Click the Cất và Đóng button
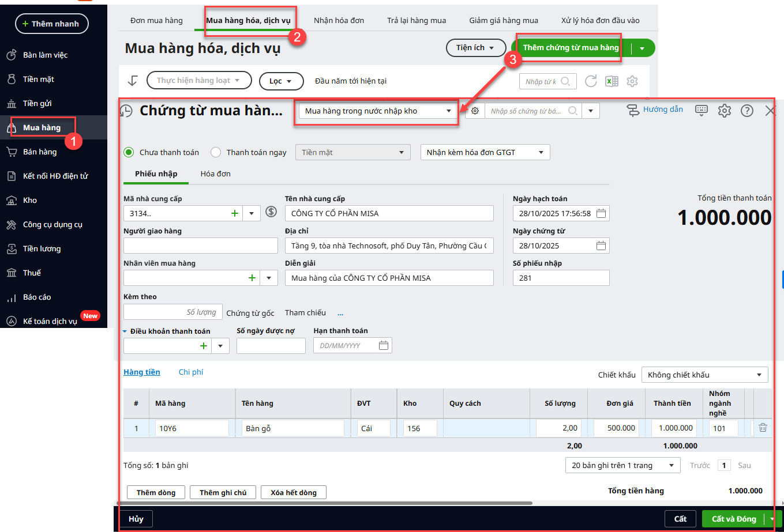 point(733,519)
